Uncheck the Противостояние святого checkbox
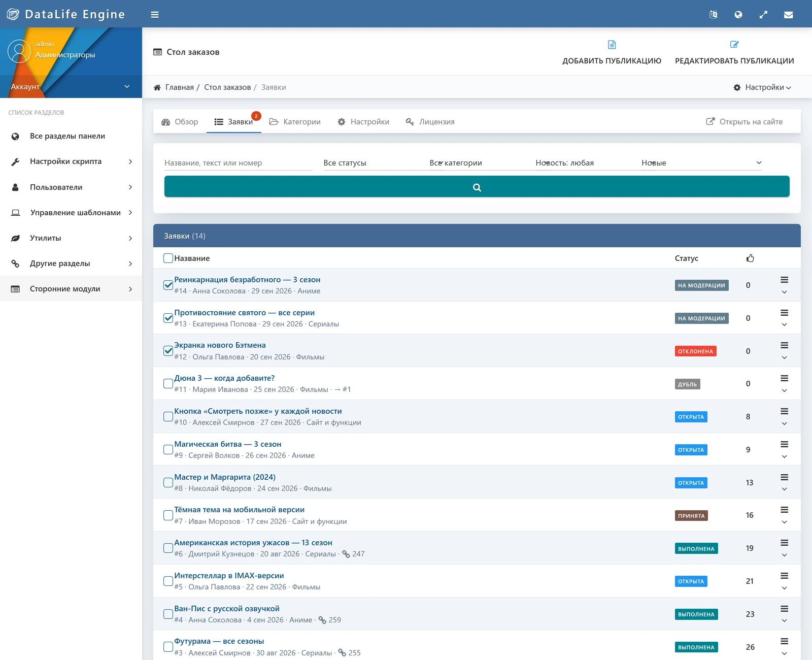812x660 pixels. [168, 318]
